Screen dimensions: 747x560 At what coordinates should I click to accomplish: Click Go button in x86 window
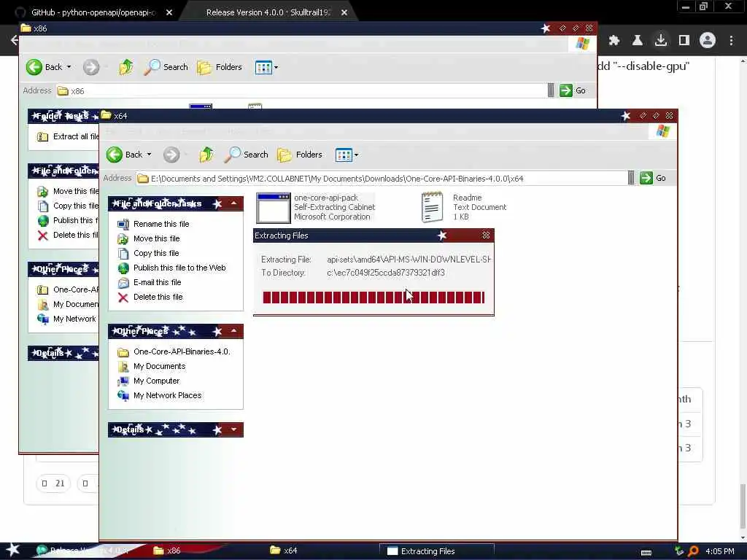pyautogui.click(x=573, y=90)
